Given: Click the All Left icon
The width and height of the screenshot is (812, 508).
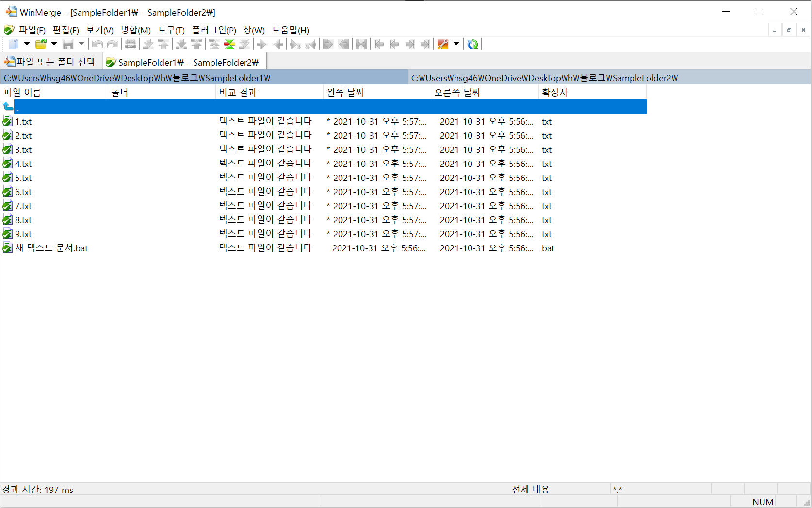Looking at the screenshot, I should [x=344, y=44].
